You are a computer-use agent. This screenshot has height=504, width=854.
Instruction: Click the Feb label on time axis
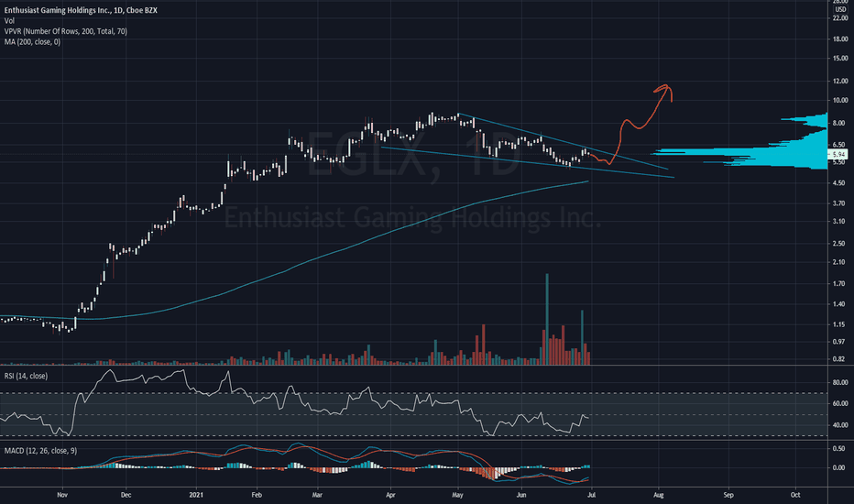[x=257, y=495]
